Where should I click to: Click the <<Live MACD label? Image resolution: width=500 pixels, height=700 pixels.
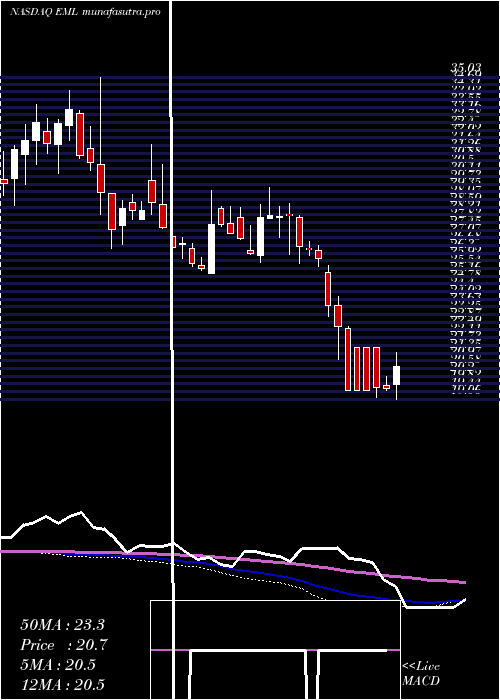421,674
